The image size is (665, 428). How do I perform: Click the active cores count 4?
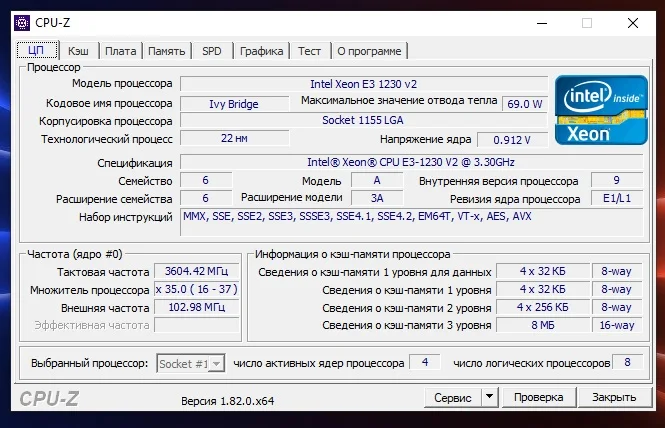(425, 362)
